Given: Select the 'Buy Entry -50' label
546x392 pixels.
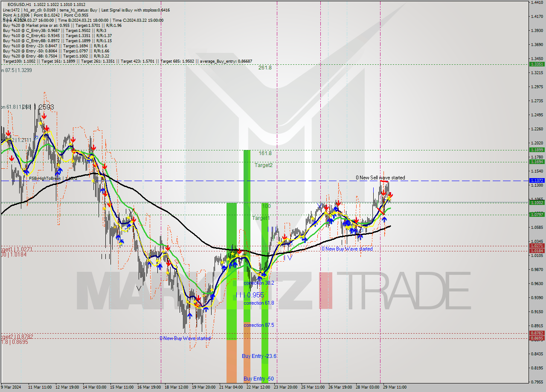Looking at the screenshot, I should click(258, 378).
